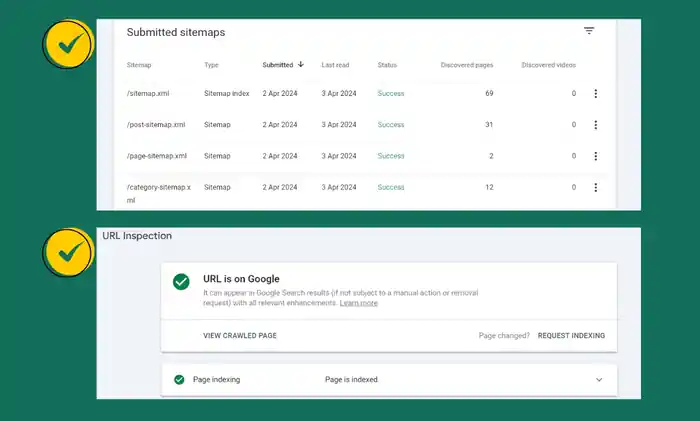Click discovered pages value 69
700x421 pixels.
point(489,93)
